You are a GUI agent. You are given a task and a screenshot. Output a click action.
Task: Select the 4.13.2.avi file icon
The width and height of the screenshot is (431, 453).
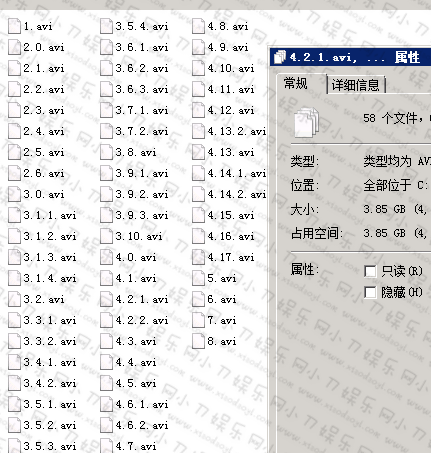pos(198,131)
